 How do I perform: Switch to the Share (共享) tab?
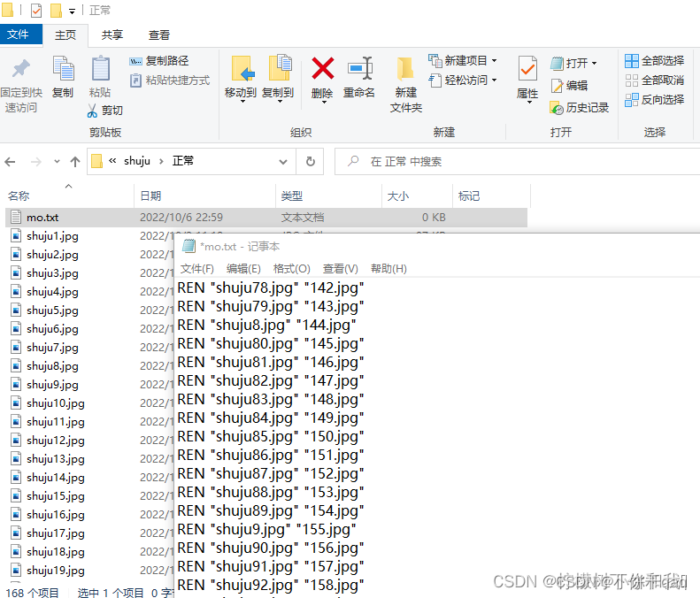coord(112,34)
